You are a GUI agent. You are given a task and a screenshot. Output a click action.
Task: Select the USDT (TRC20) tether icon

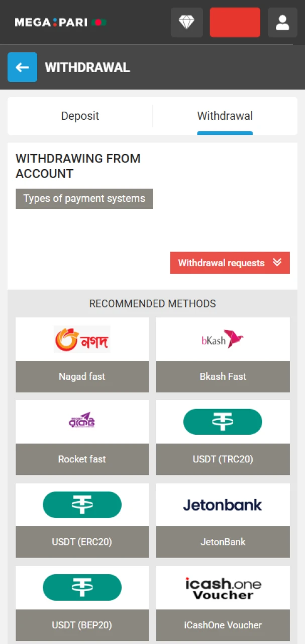[x=223, y=422]
